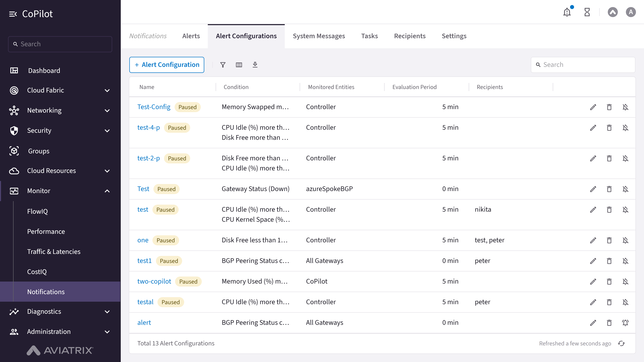This screenshot has width=644, height=362.
Task: Unpause the azureSpokeBGP Test alert bell toggle
Action: (x=625, y=189)
